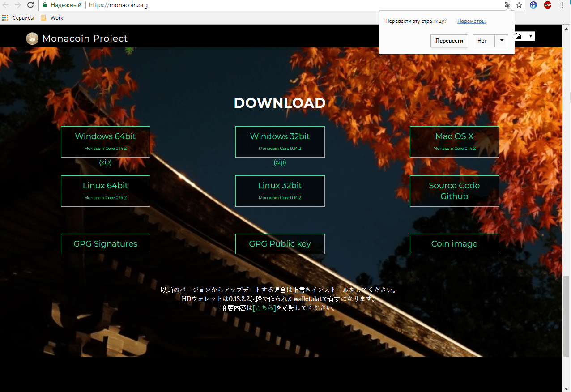Download the Mac OS X version
The width and height of the screenshot is (571, 392).
pos(455,142)
